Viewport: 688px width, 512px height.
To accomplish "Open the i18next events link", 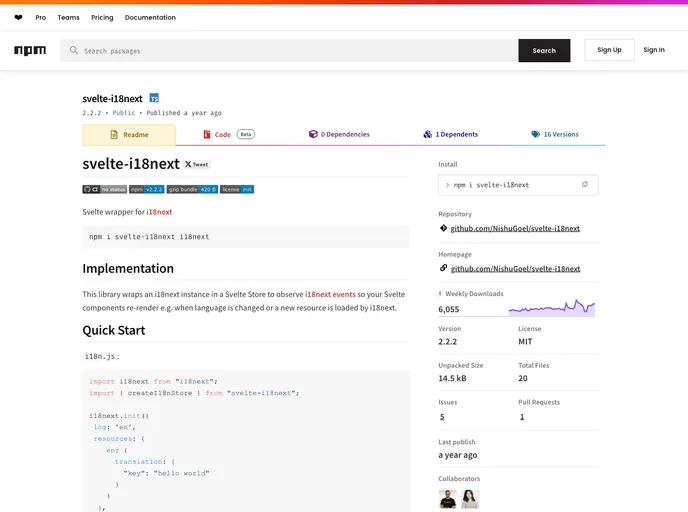I will coord(330,294).
